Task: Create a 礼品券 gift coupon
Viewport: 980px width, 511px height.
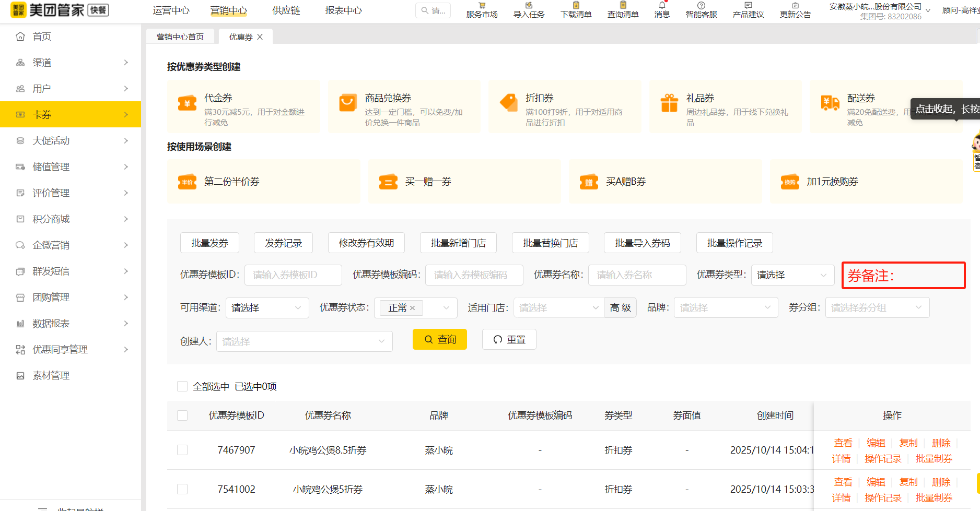Action: pos(725,106)
